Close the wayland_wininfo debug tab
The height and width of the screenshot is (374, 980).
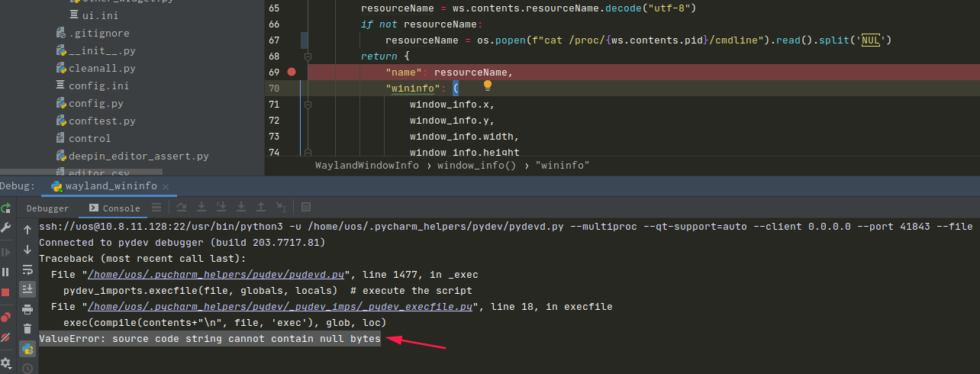[x=166, y=186]
